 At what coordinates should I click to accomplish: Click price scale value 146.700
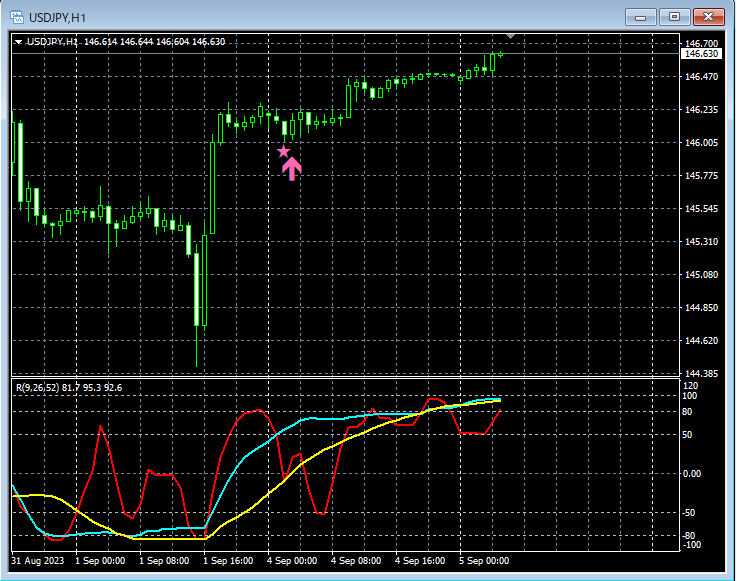coord(701,44)
